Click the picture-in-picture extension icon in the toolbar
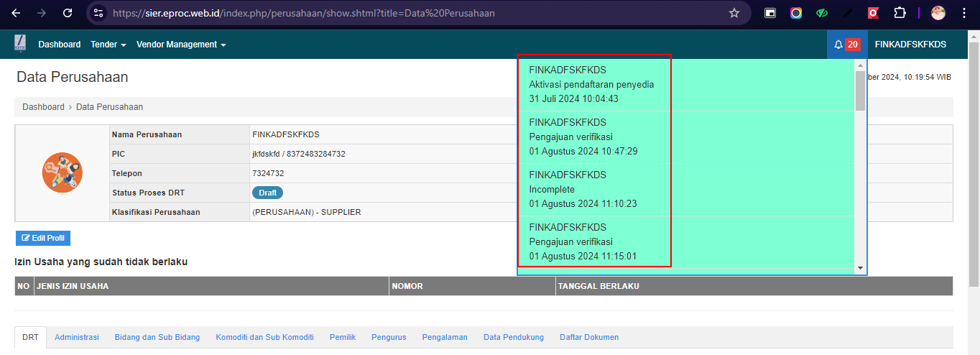The height and width of the screenshot is (355, 980). click(x=770, y=13)
